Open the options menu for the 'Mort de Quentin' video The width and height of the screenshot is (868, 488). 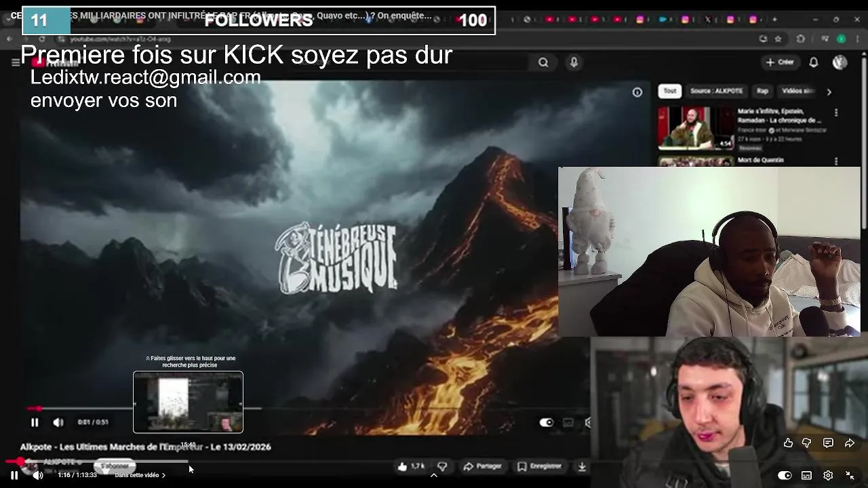pos(836,161)
